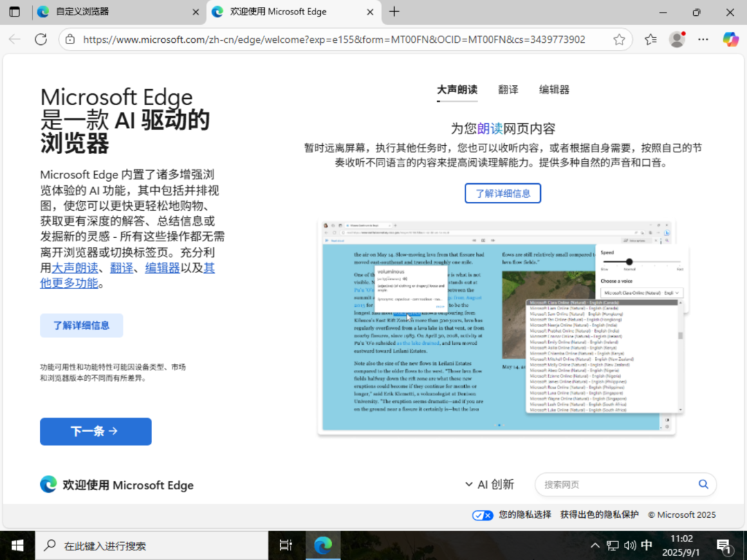The height and width of the screenshot is (560, 747).
Task: Open the favorites list icon
Action: (651, 39)
